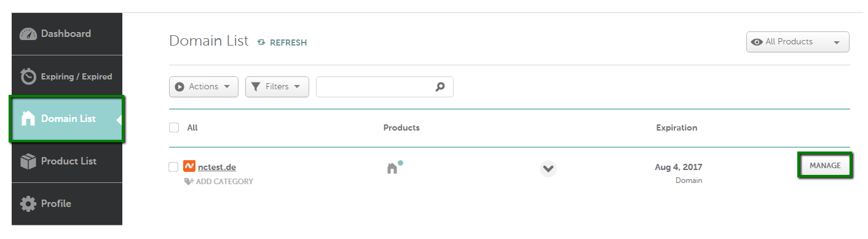Screen dimensions: 868x239
Task: Click the Profile gear icon
Action: pos(28,203)
